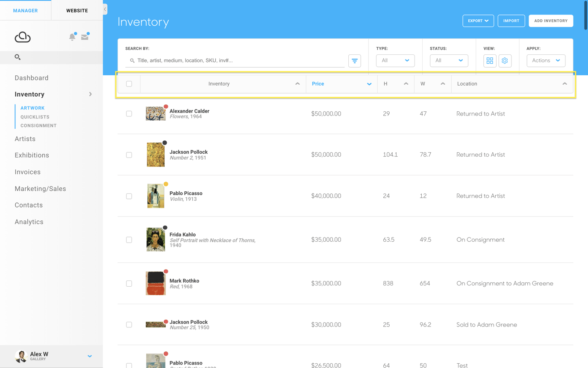
Task: Open the ArtCloud logo home icon
Action: point(23,37)
